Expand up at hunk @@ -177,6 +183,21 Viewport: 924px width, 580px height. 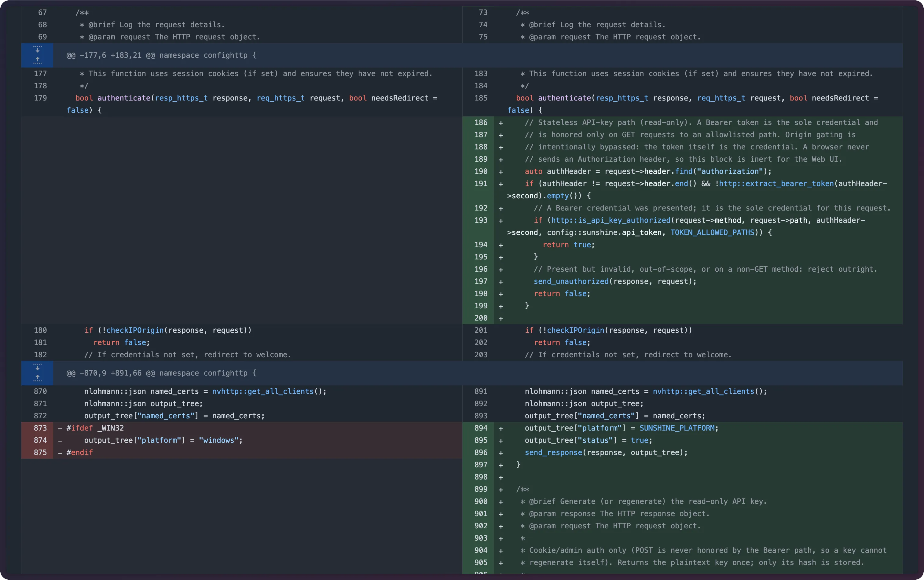tap(37, 61)
